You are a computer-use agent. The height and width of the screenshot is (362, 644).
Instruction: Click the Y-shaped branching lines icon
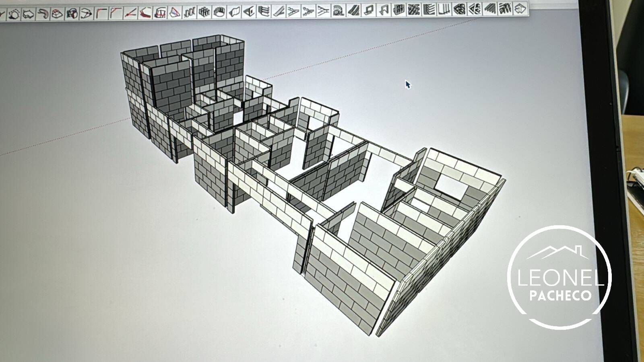click(323, 10)
